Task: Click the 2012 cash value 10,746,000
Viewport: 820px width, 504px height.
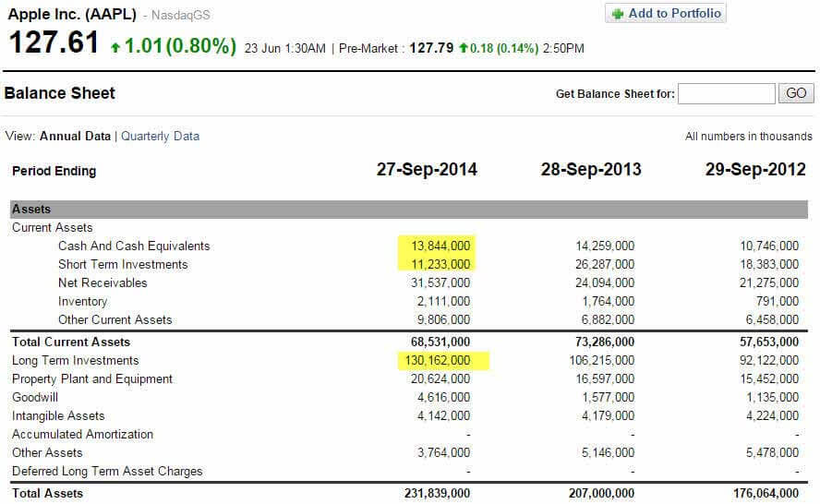Action: pyautogui.click(x=769, y=246)
